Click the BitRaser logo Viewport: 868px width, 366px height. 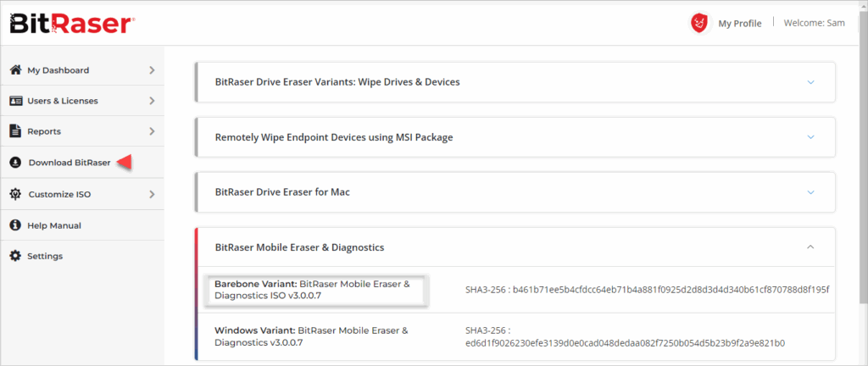pyautogui.click(x=73, y=23)
